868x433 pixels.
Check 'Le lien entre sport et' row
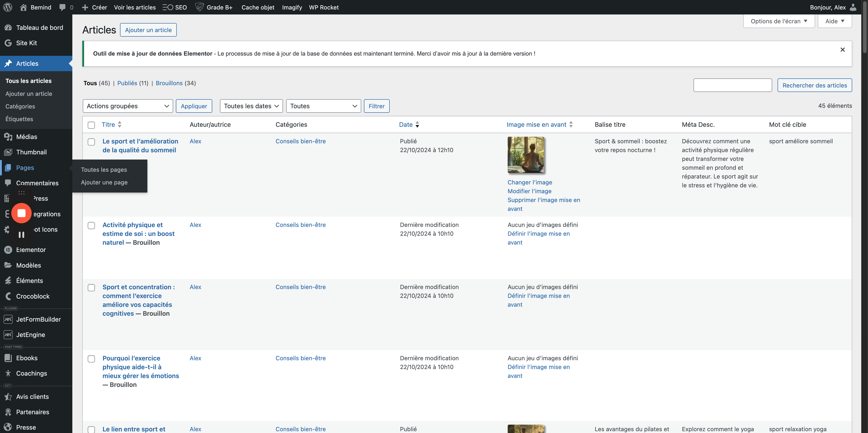coord(91,430)
